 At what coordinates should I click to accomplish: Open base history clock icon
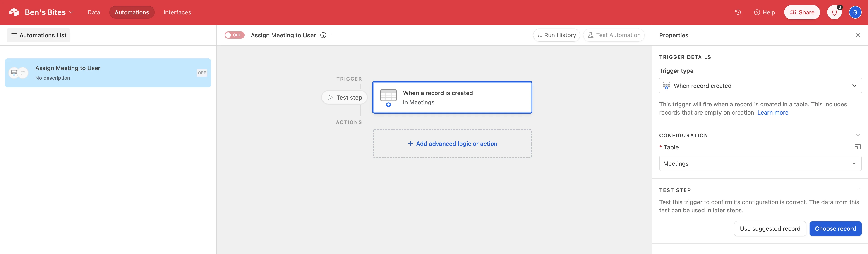click(x=738, y=12)
